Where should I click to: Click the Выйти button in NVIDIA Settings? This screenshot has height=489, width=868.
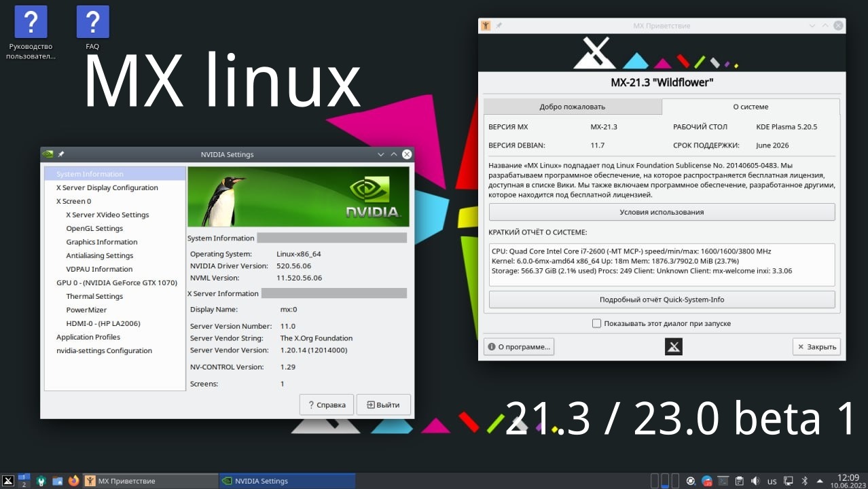pos(383,404)
